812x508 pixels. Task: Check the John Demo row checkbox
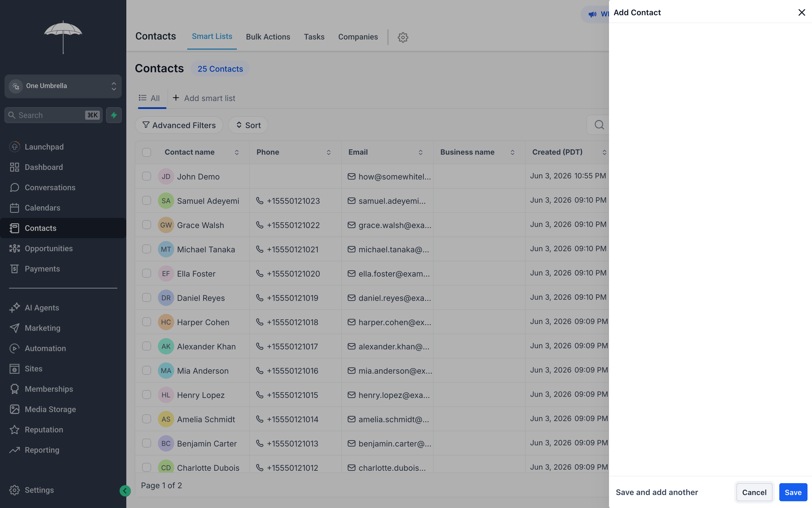point(147,176)
